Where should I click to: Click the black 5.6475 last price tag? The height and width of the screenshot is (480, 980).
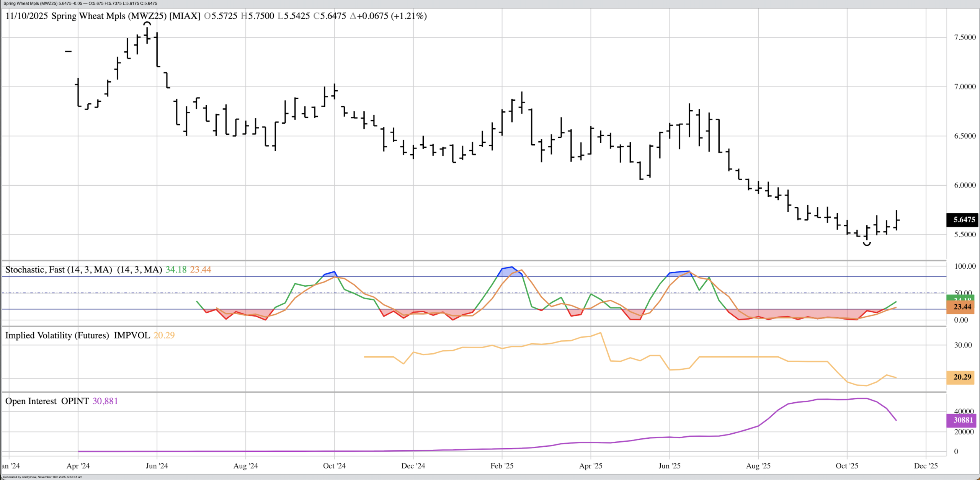(962, 220)
